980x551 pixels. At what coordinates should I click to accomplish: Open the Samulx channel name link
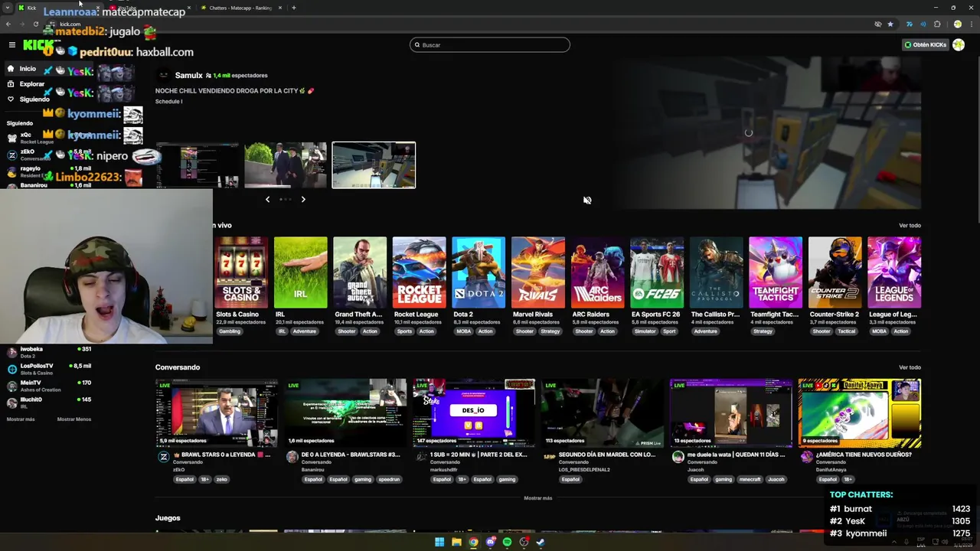click(x=188, y=75)
